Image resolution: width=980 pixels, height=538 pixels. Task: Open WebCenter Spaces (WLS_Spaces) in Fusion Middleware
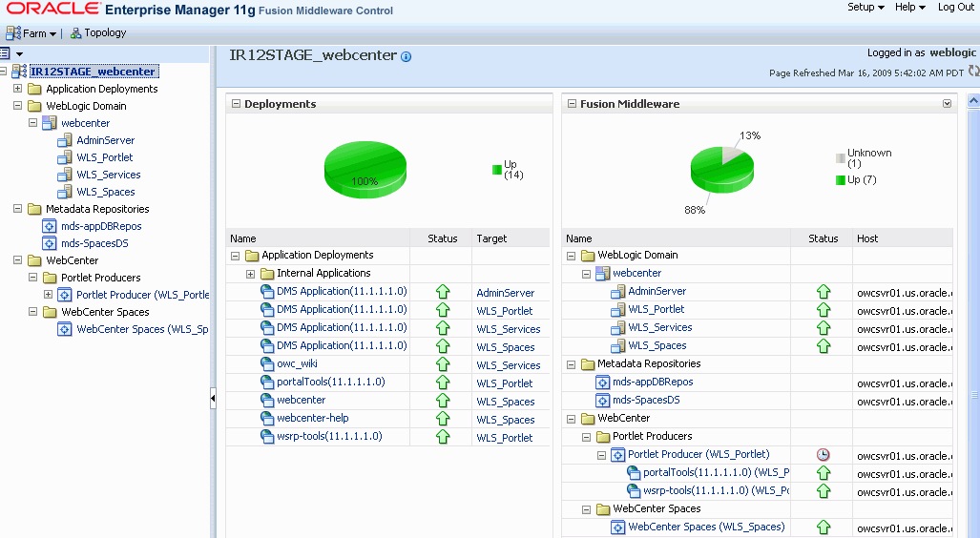[706, 527]
